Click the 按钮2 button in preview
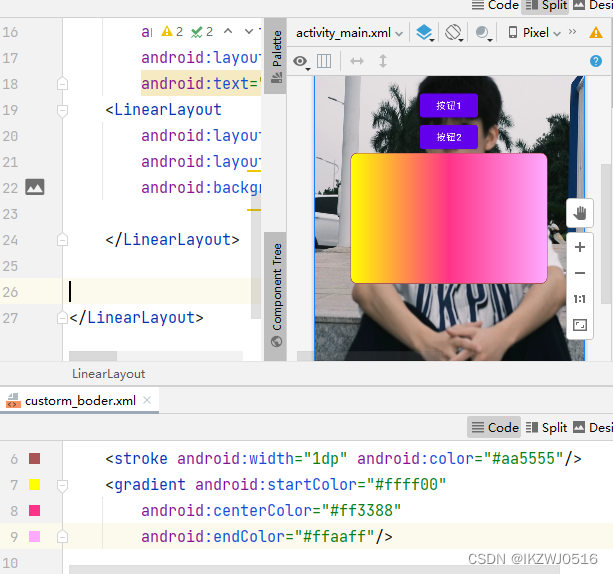This screenshot has height=574, width=613. pyautogui.click(x=449, y=137)
